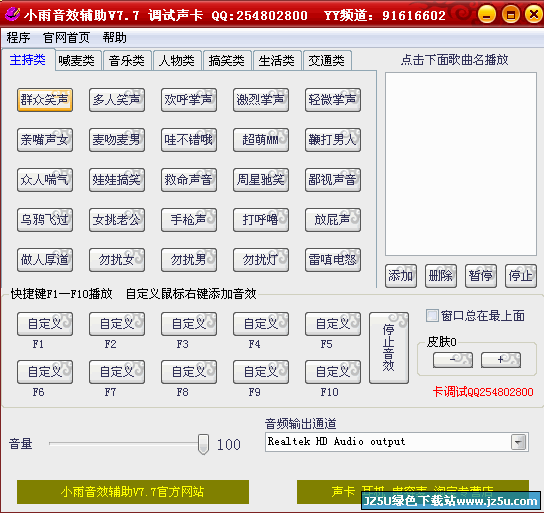Click the 音量 volume slider handle
This screenshot has height=513, width=544.
click(x=203, y=444)
